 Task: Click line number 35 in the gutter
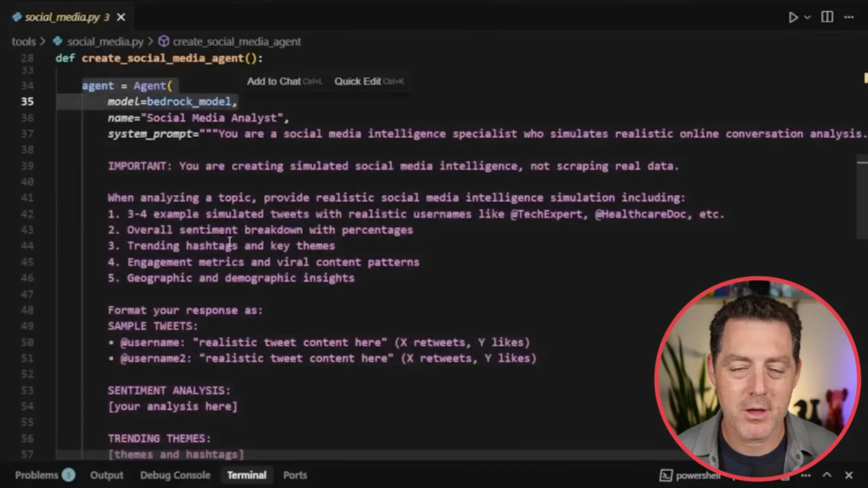[27, 101]
